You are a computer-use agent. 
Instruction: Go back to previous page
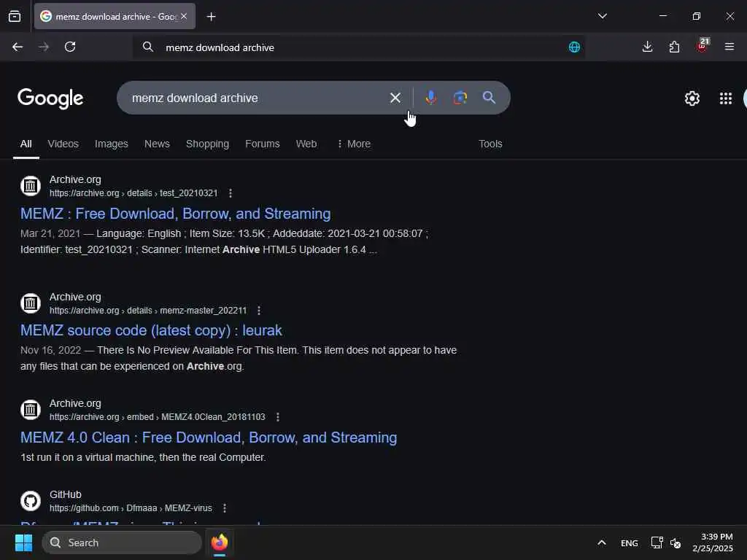pyautogui.click(x=18, y=47)
